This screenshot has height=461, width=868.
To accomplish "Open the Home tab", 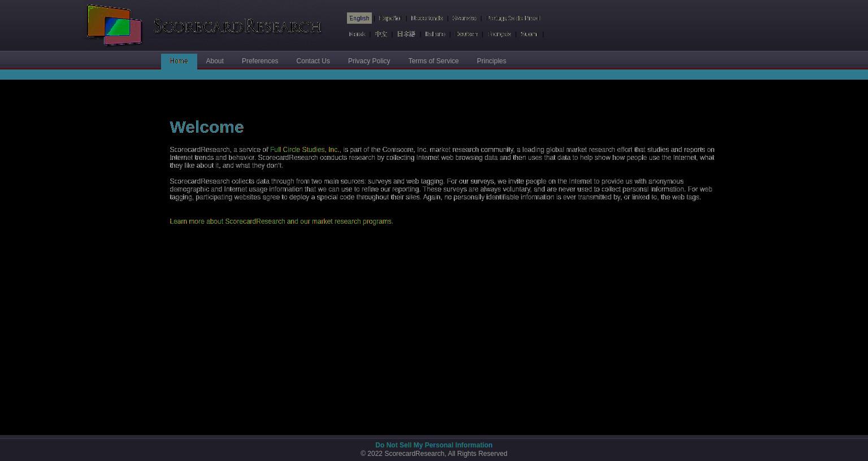I will 179,61.
